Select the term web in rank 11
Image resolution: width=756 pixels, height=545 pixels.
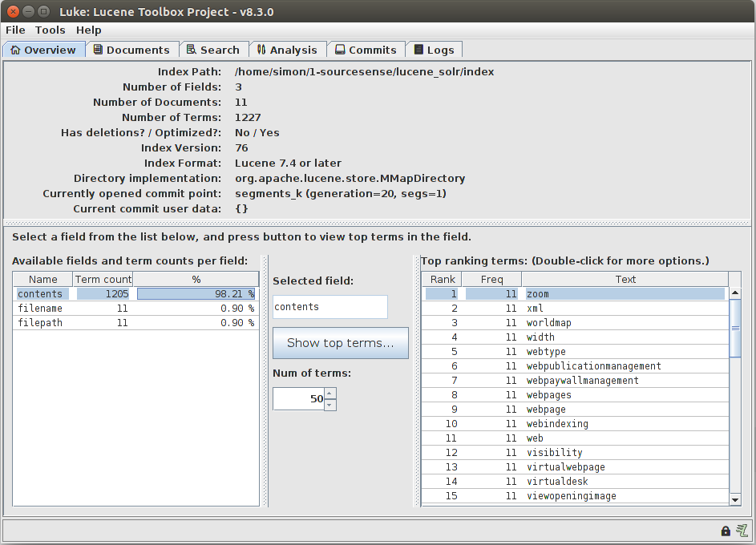(575, 438)
